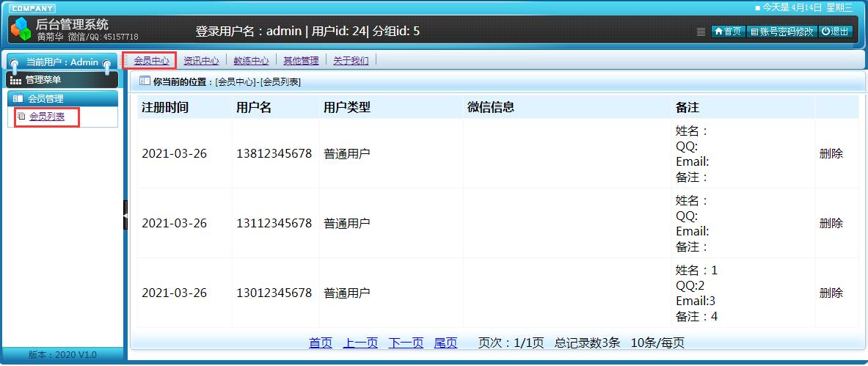
Task: Switch to 关于我们 tab
Action: 351,61
